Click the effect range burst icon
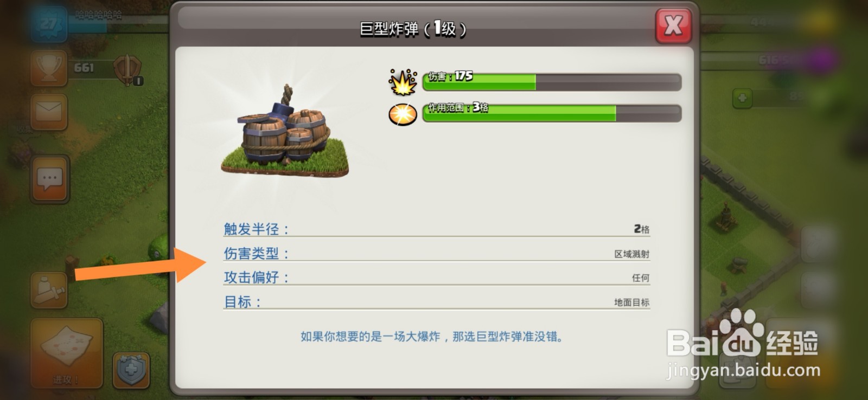The image size is (868, 400). click(x=403, y=114)
